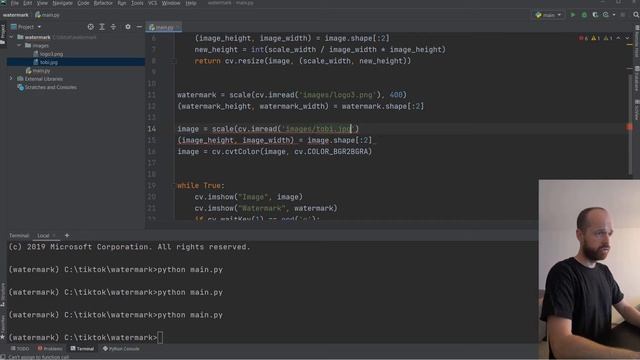Click the Select Opened File target icon

pos(91,27)
